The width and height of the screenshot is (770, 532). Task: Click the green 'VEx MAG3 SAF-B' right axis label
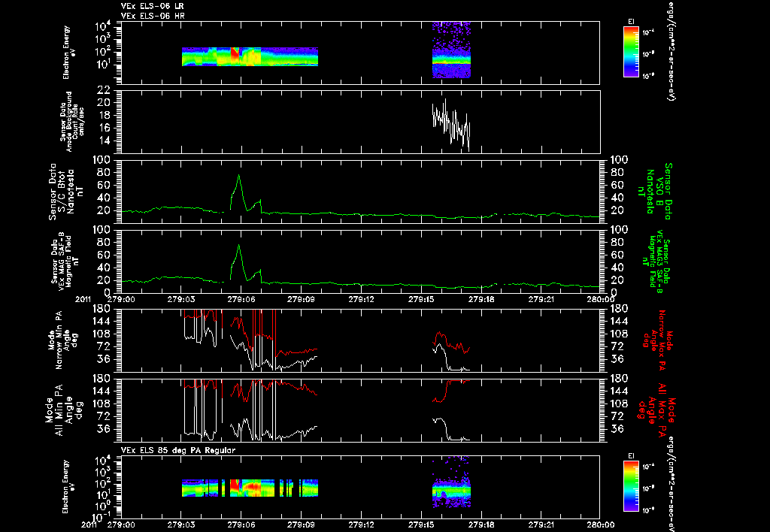tap(656, 261)
